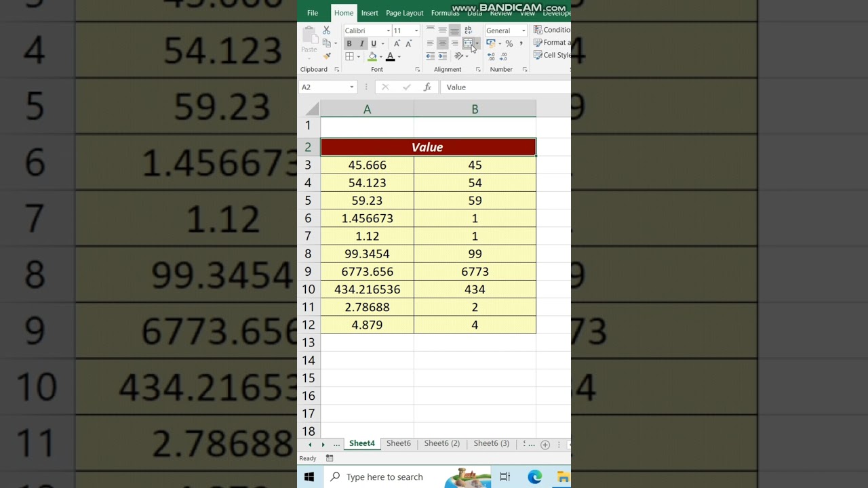Click the Decrease Indent icon
The width and height of the screenshot is (868, 488).
pos(430,56)
